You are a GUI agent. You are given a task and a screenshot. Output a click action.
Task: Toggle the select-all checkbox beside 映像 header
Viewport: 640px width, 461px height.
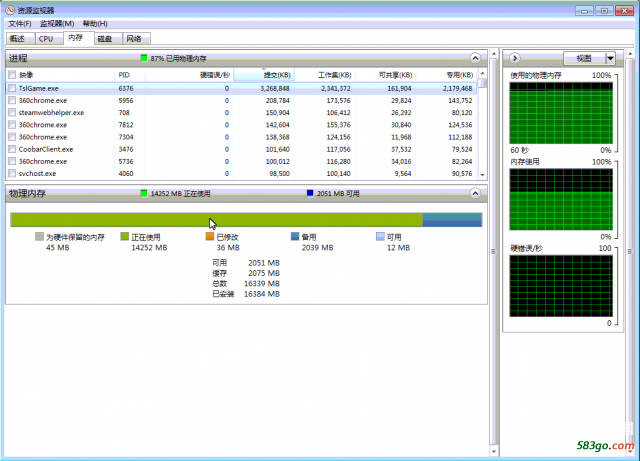[x=12, y=75]
